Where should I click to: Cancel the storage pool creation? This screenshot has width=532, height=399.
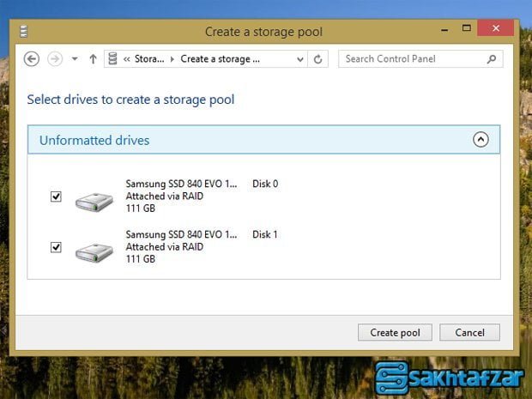click(x=469, y=332)
